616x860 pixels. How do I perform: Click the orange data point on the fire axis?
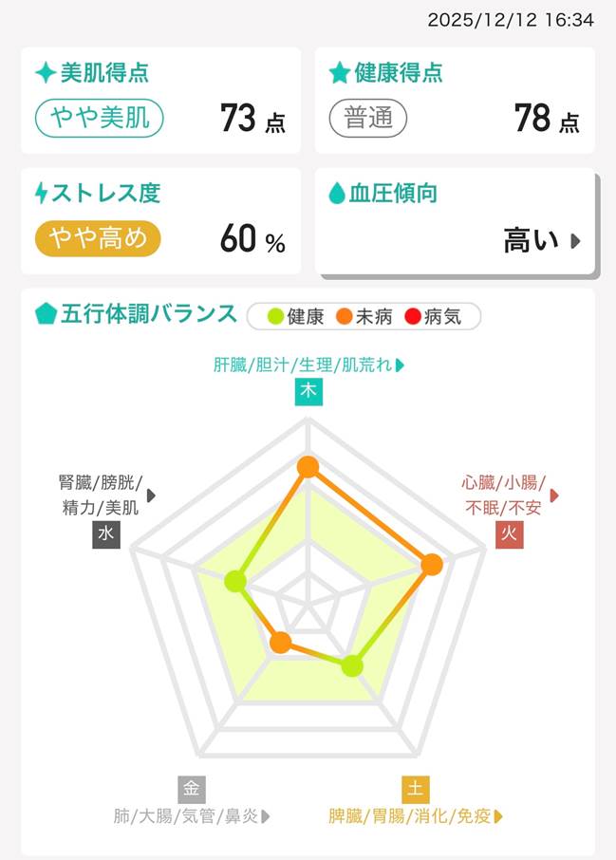coord(431,564)
